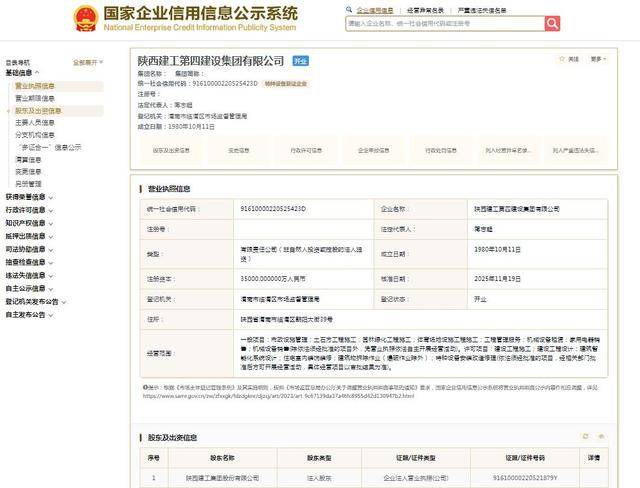Click shareholder name 陕西建工集团股份有限公司
This screenshot has height=488, width=640.
click(222, 478)
